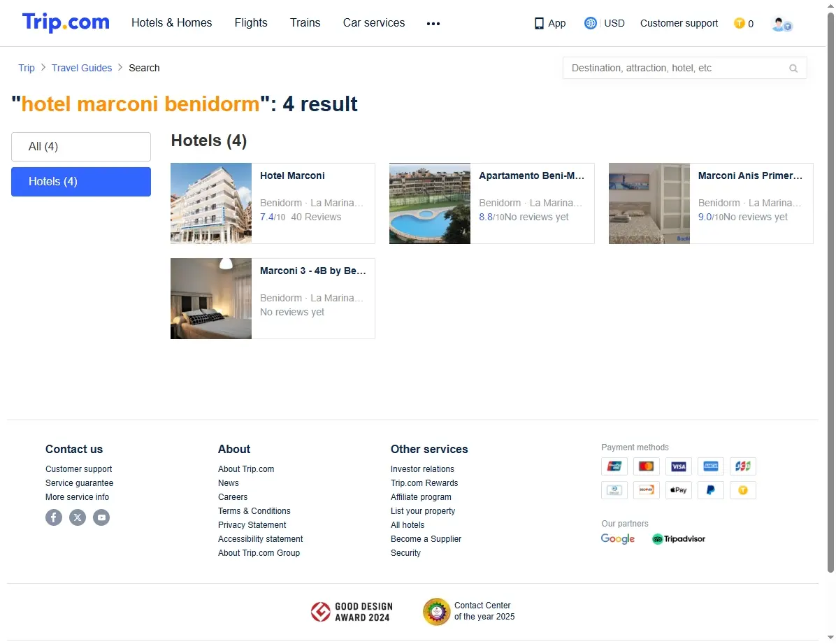The height and width of the screenshot is (644, 836).
Task: Go to Travel Guides breadcrumb
Action: pyautogui.click(x=82, y=68)
